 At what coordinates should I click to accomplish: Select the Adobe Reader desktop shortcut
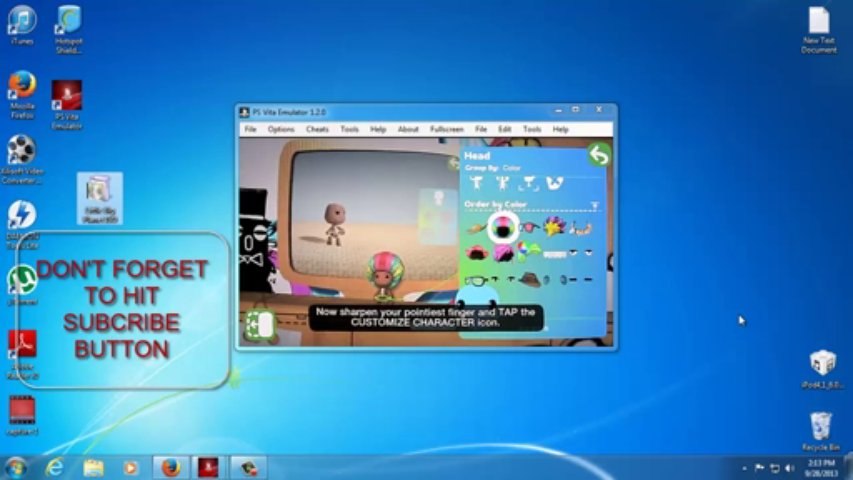coord(22,355)
